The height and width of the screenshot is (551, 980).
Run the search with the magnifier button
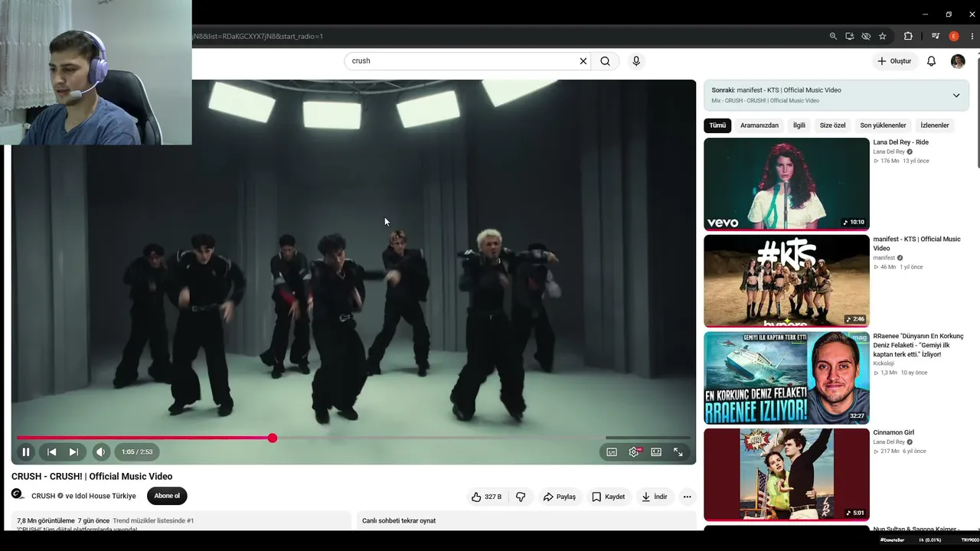606,60
